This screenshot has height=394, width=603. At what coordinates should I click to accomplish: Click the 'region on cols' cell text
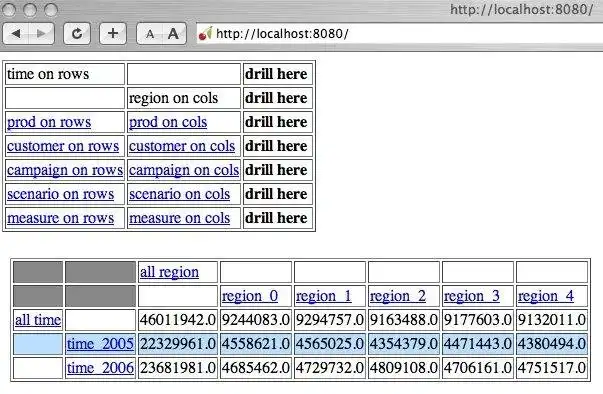click(173, 98)
